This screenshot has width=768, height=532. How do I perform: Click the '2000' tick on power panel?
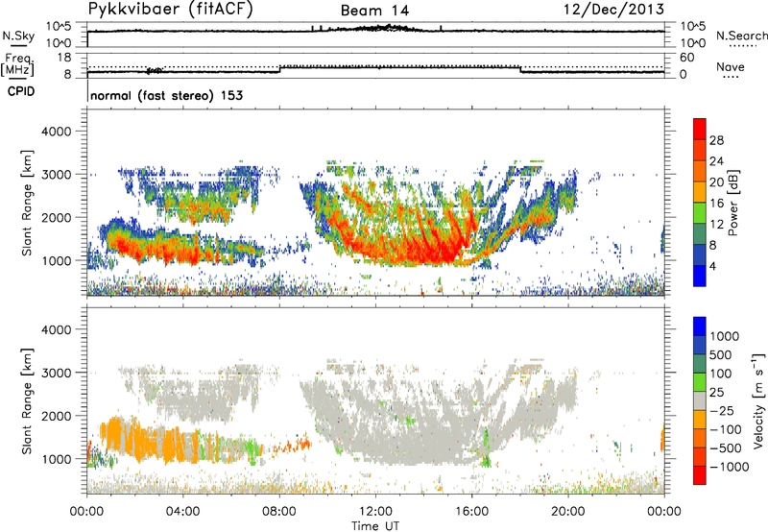56,217
